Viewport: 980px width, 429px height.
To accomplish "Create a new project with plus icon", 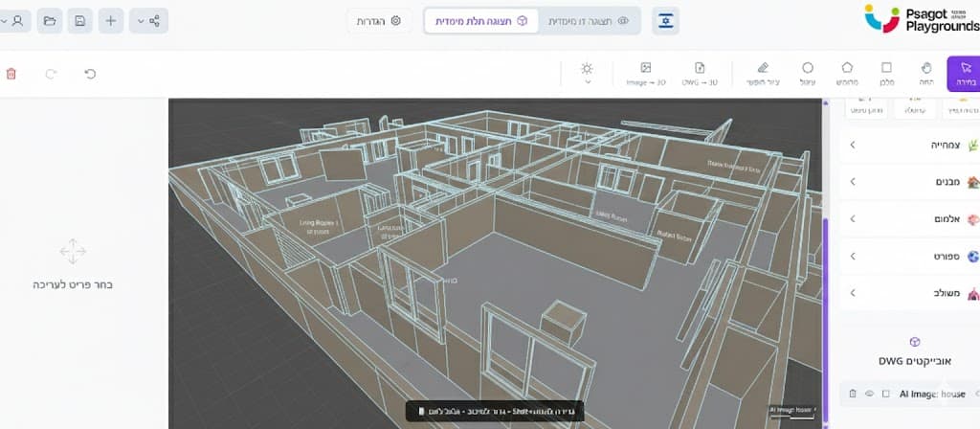I will click(x=111, y=21).
